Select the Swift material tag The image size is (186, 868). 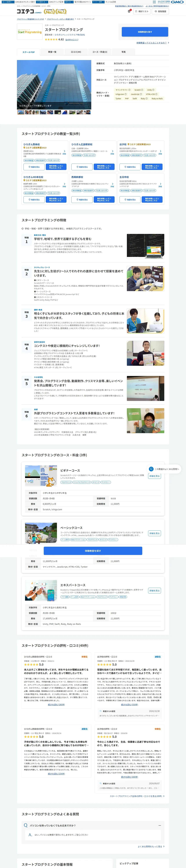[135, 99]
